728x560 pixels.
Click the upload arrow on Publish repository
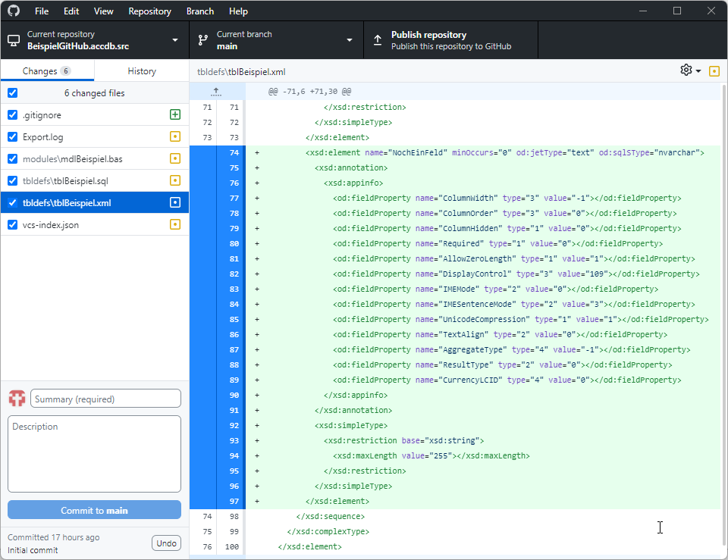click(x=377, y=39)
